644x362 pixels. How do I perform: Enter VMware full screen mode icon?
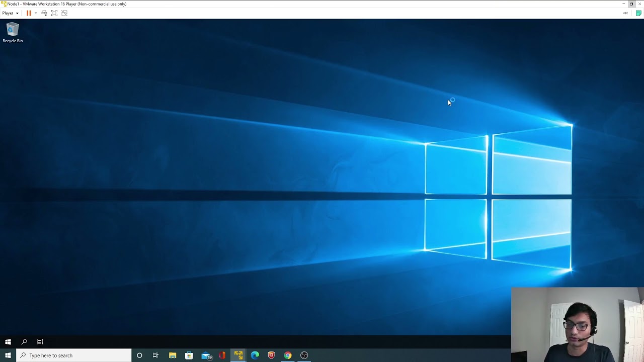tap(54, 13)
